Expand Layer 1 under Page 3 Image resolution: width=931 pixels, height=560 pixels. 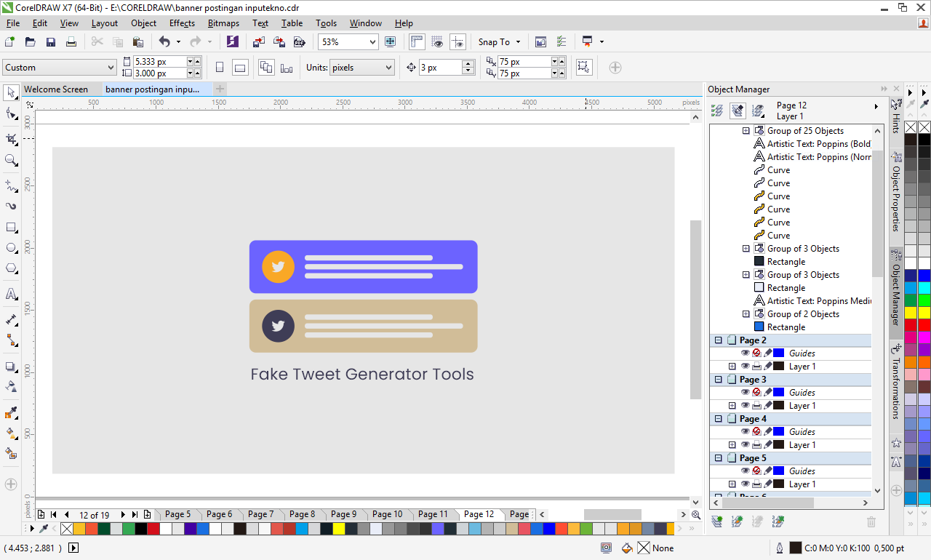tap(732, 406)
